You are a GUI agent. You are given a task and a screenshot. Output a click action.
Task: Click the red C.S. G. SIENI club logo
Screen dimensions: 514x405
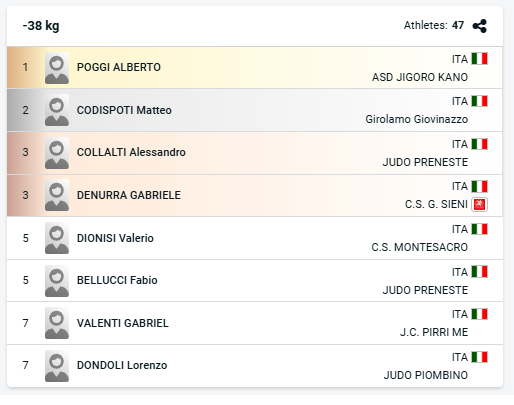[x=479, y=204]
